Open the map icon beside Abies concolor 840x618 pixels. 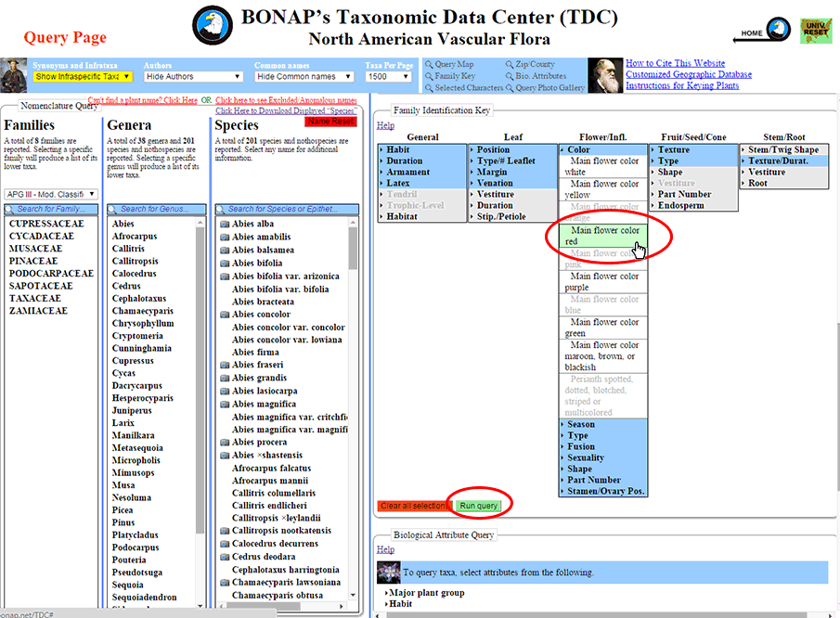click(225, 315)
